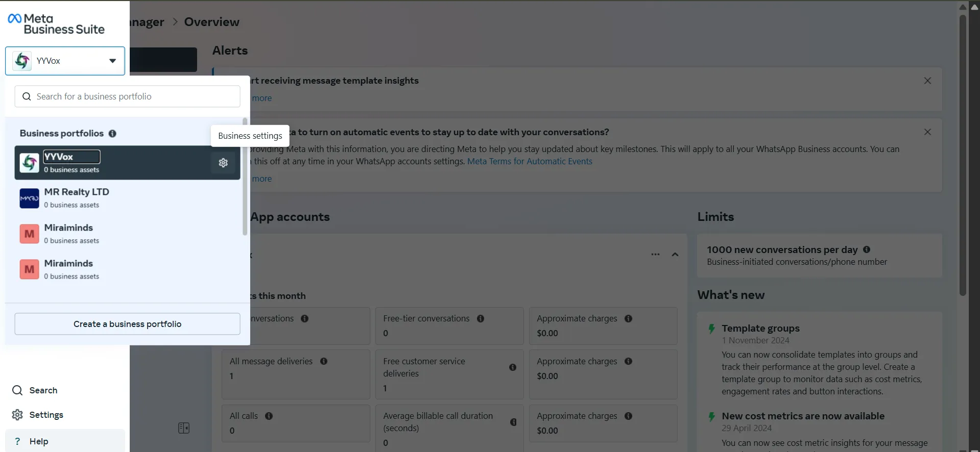
Task: Dismiss the message template insights alert
Action: click(x=927, y=81)
